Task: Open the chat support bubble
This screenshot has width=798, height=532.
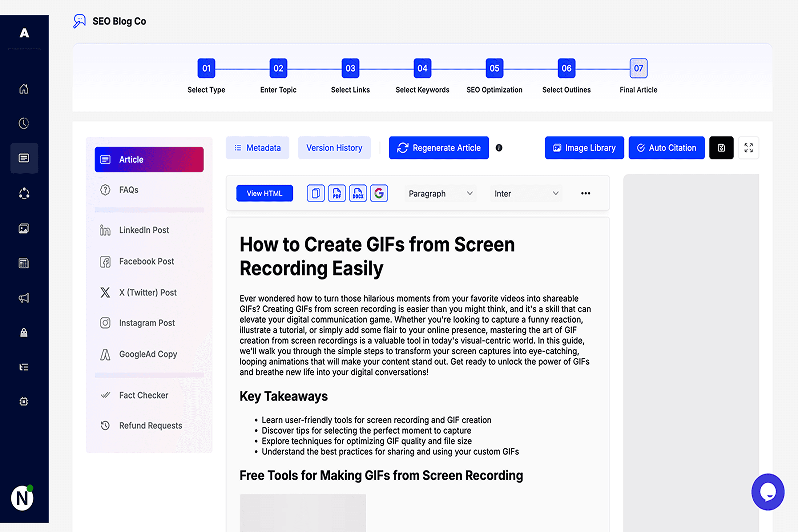Action: [x=768, y=492]
